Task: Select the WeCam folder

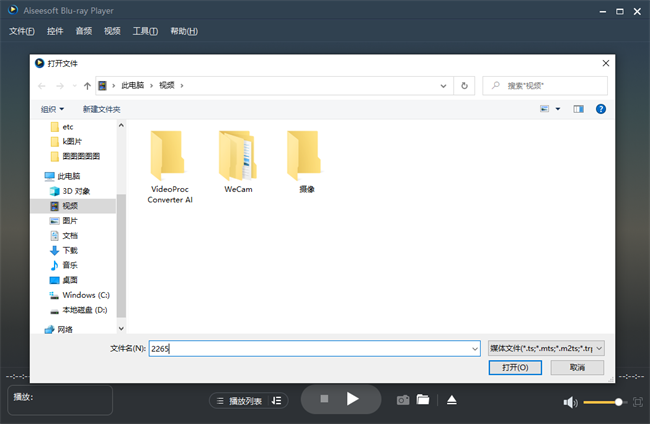Action: point(238,162)
